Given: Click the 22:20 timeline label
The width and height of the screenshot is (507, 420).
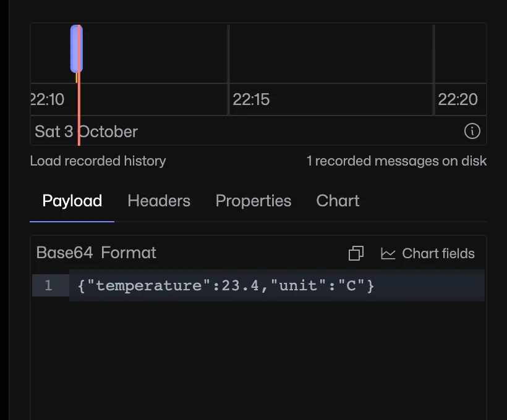Looking at the screenshot, I should click(x=458, y=99).
